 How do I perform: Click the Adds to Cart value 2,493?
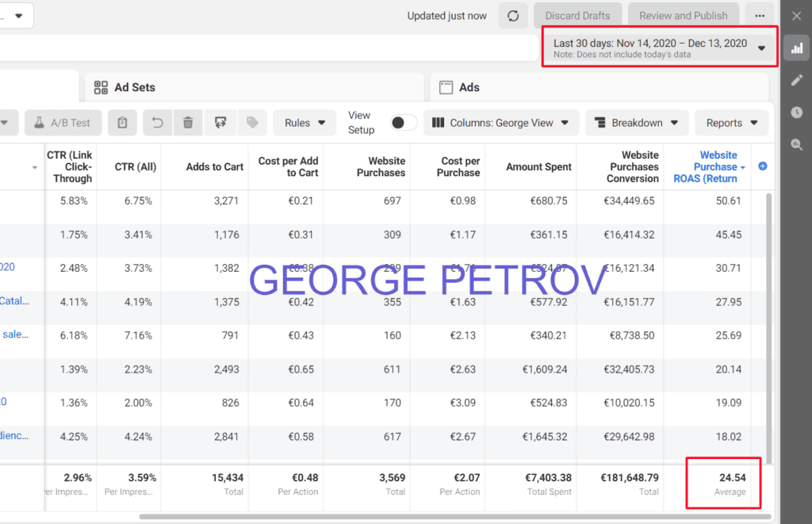click(x=226, y=369)
